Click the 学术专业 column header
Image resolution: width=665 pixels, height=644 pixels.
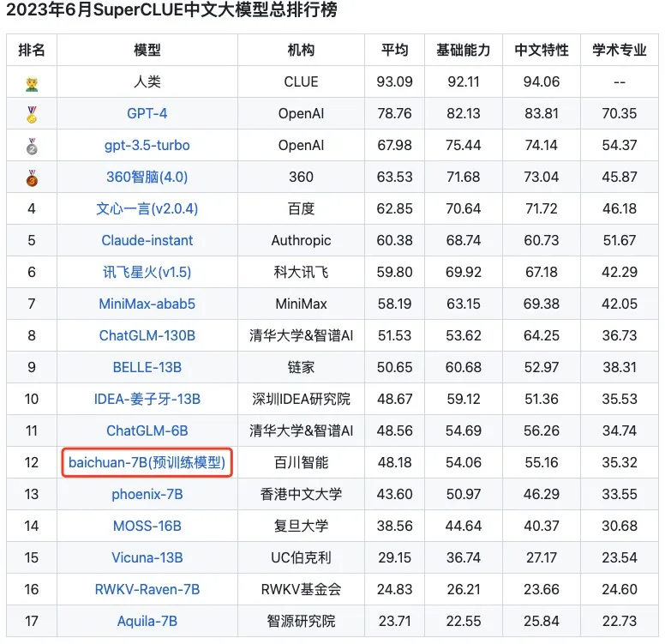click(619, 51)
